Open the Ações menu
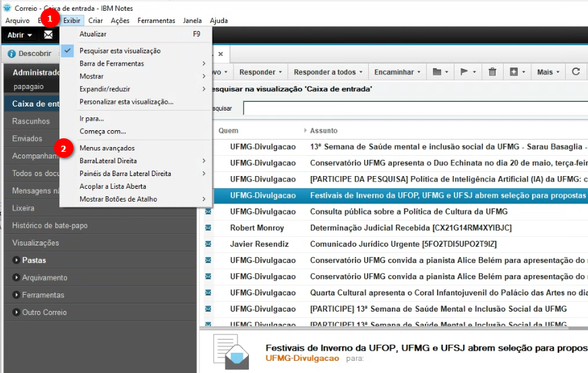 [120, 21]
